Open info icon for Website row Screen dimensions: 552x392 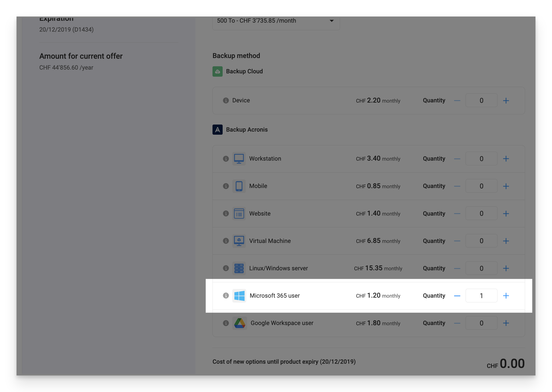tap(226, 213)
